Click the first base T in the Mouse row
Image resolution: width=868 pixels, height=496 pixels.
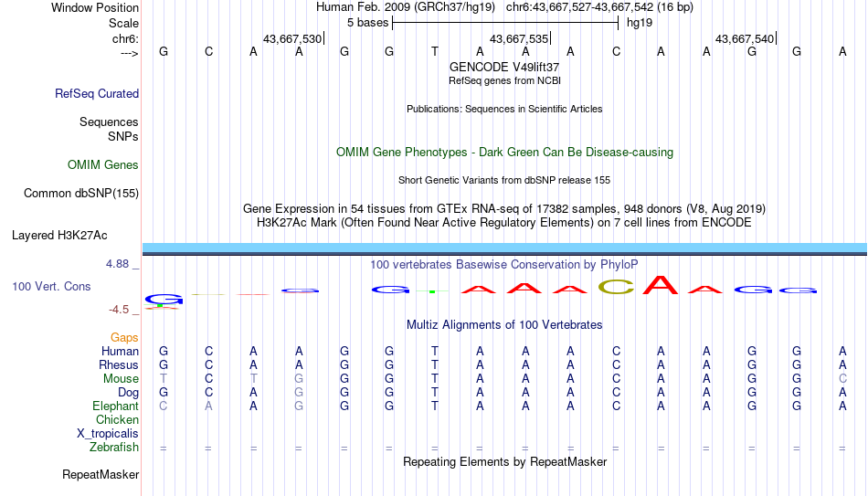(163, 379)
